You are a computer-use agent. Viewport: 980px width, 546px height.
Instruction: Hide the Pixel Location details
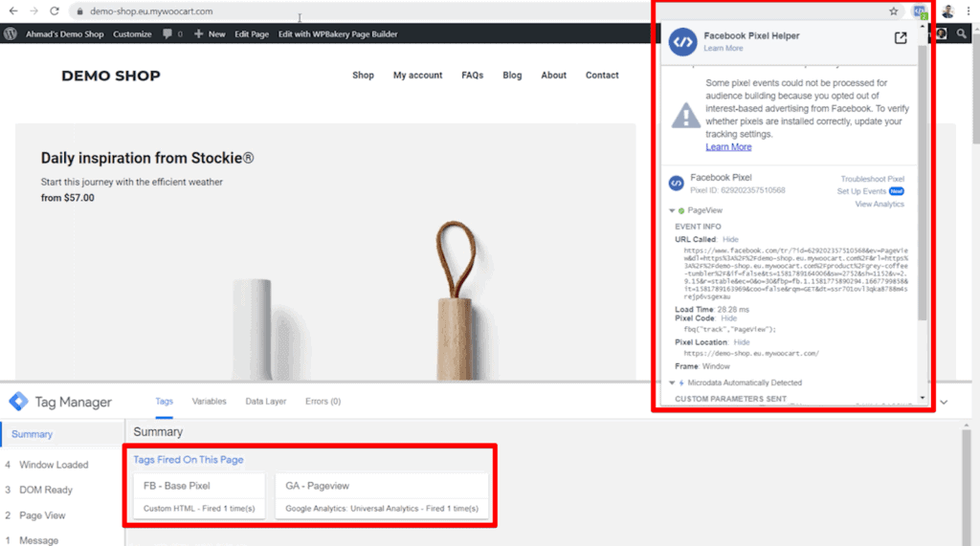tap(742, 341)
